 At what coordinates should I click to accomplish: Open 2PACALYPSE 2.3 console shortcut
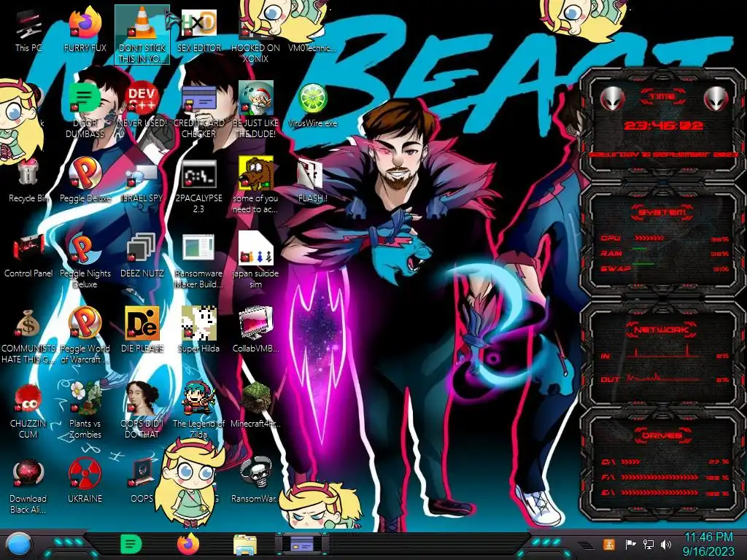199,186
